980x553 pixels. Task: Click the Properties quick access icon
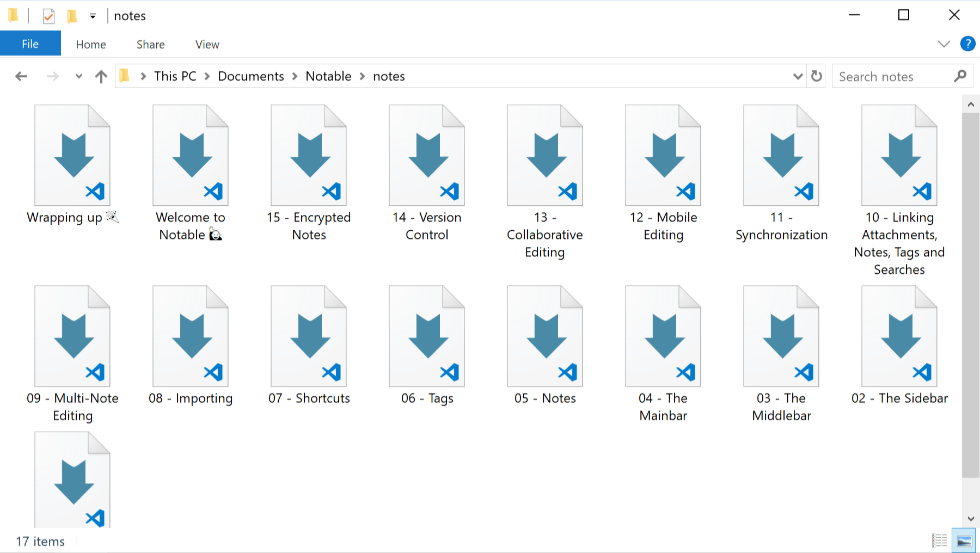pos(48,16)
